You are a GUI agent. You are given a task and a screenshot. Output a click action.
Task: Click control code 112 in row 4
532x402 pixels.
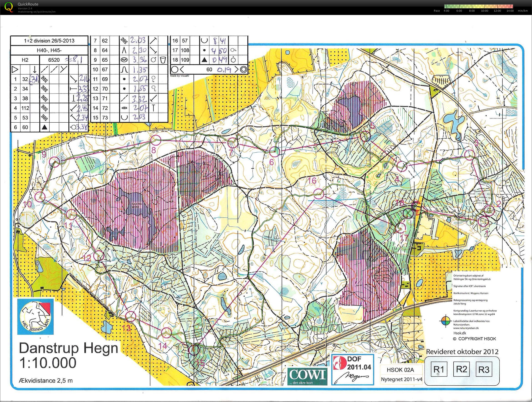tap(25, 108)
